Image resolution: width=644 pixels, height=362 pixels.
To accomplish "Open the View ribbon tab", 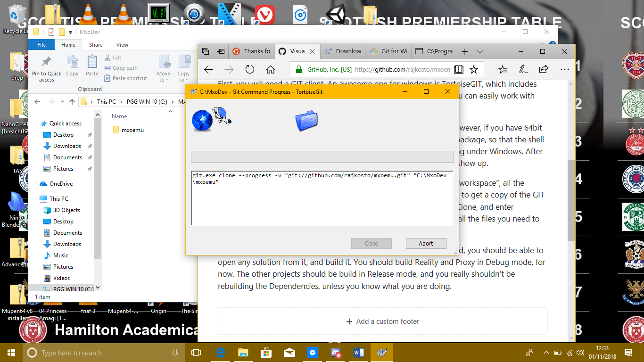I will click(122, 45).
